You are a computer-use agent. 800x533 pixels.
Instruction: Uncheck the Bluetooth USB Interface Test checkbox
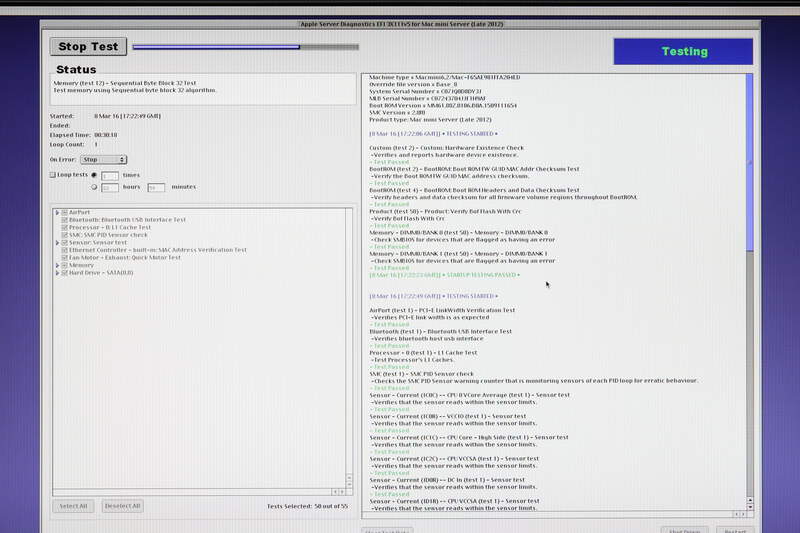click(x=65, y=220)
